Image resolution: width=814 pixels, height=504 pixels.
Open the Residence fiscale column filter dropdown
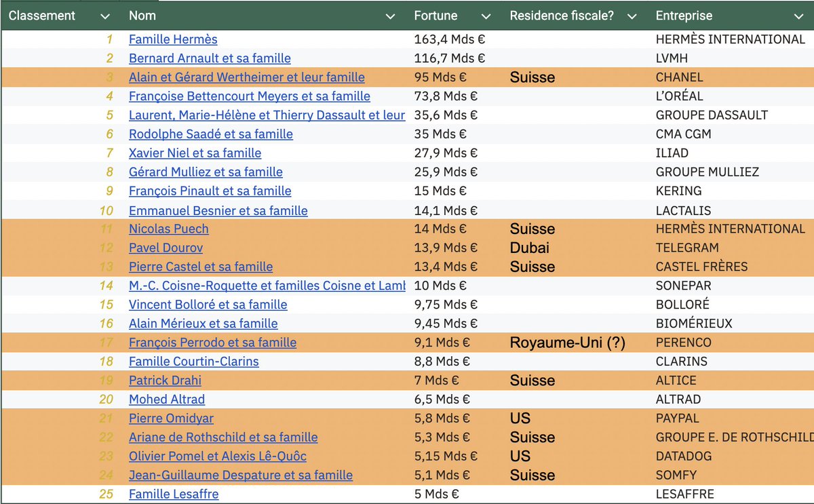tap(632, 16)
